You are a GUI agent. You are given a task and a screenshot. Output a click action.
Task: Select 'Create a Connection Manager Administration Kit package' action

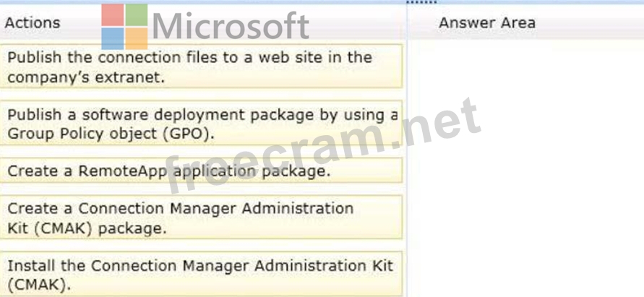coord(201,218)
